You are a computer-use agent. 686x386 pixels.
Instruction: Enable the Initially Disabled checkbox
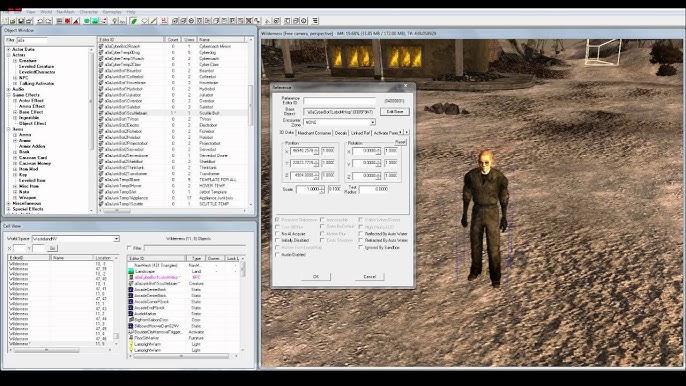point(277,240)
